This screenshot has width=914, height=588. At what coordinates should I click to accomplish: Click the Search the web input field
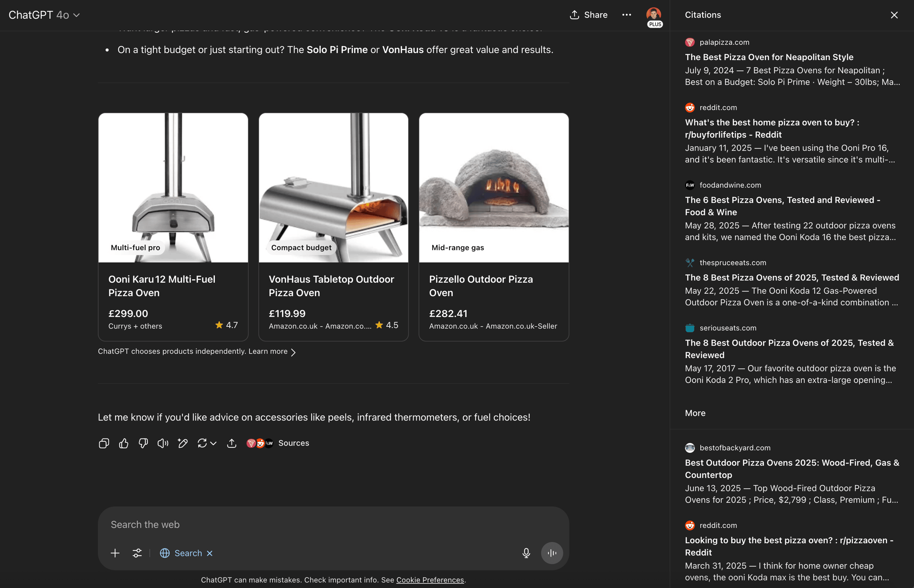(x=334, y=524)
